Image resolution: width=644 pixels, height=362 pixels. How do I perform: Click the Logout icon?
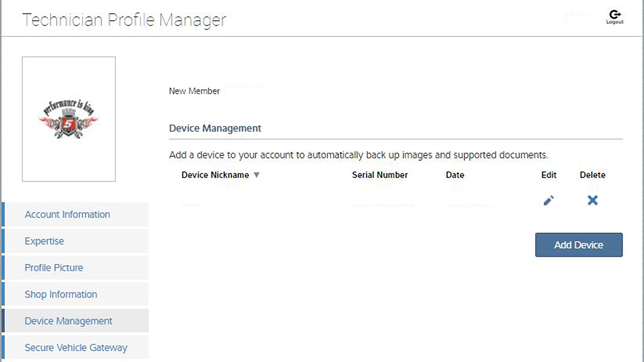point(615,16)
